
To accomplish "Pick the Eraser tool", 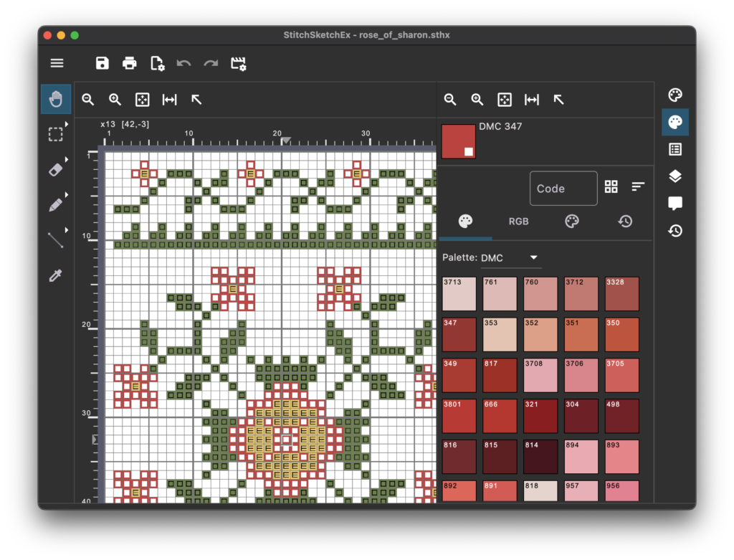I will (56, 169).
